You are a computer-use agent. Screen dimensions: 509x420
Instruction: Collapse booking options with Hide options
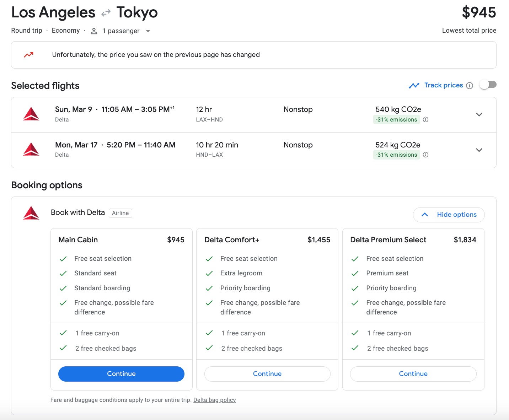pos(449,215)
